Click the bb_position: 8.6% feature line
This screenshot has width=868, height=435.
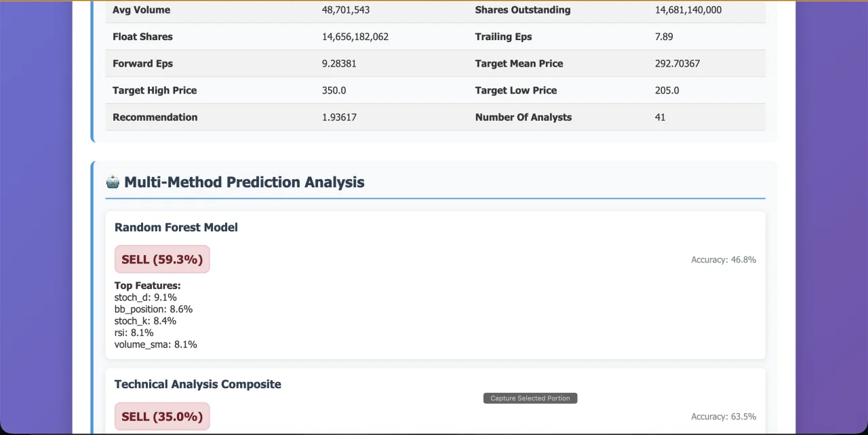click(x=153, y=309)
